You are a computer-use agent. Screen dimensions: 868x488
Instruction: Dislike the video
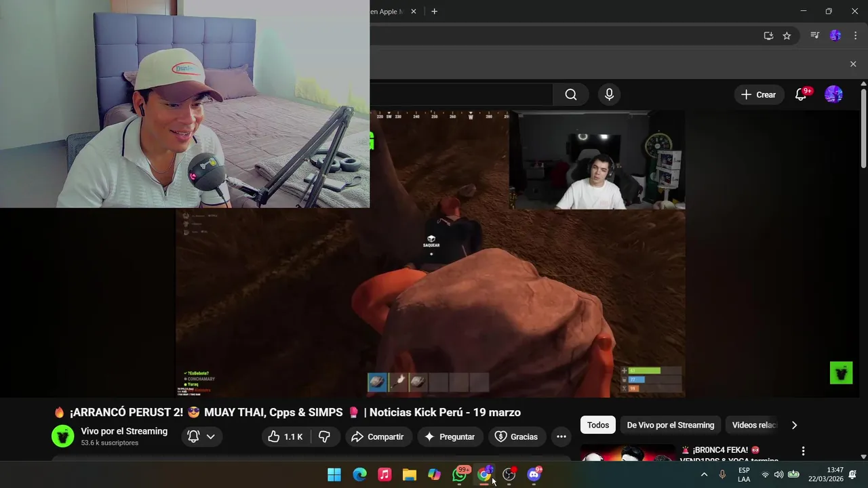click(324, 437)
